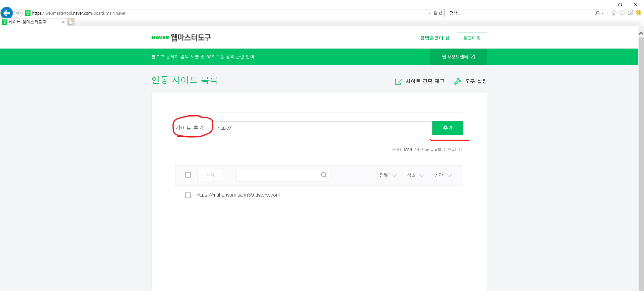This screenshot has height=291, width=644.
Task: Open the 웹 서포트센터 link
Action: [x=458, y=57]
